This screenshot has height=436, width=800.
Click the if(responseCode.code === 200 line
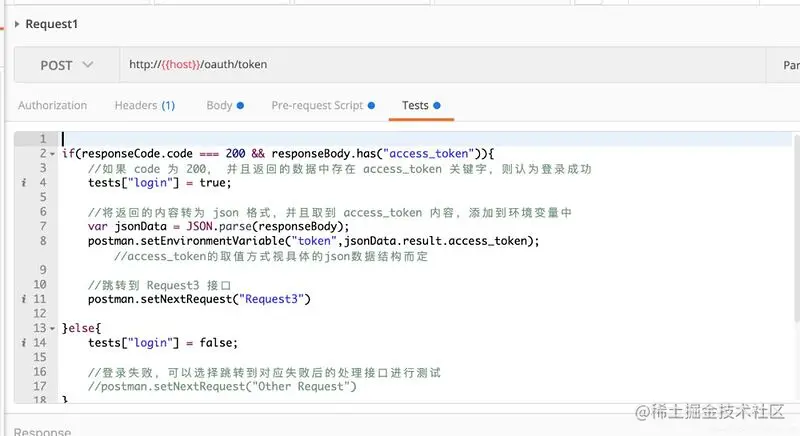tap(278, 153)
